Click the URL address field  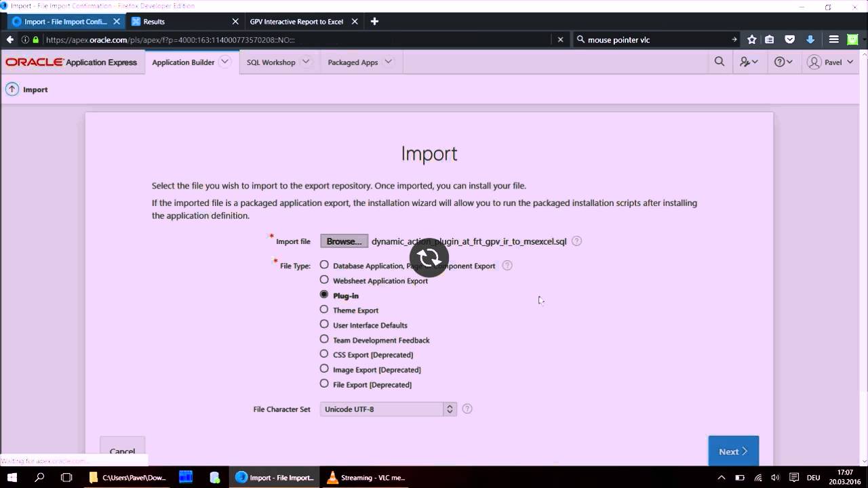297,39
